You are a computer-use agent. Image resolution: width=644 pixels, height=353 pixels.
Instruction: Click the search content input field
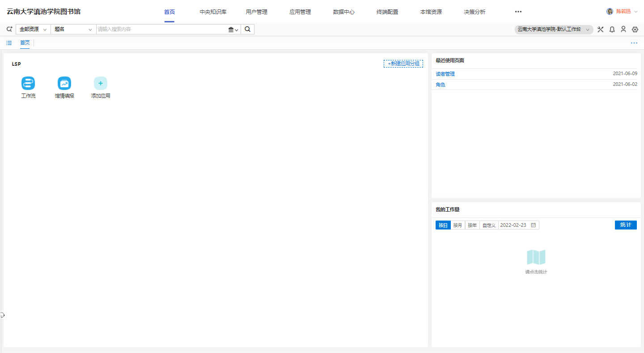[x=161, y=30]
